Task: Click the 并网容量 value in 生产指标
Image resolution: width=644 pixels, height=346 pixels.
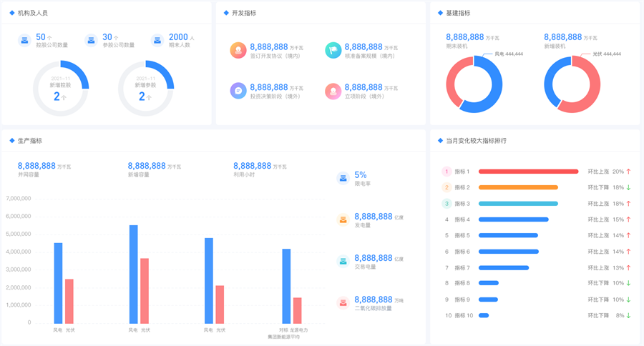Action: [36, 166]
